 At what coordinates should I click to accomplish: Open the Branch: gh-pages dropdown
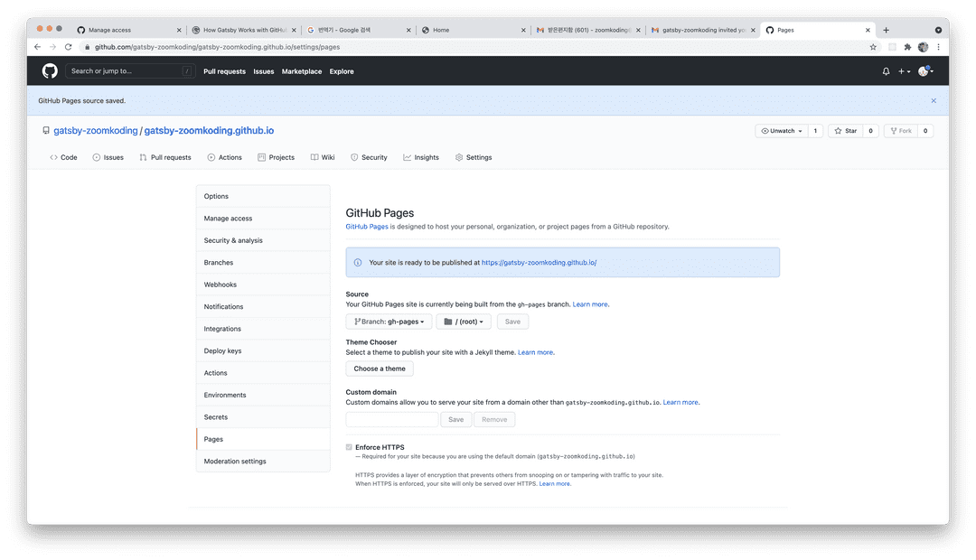(389, 322)
